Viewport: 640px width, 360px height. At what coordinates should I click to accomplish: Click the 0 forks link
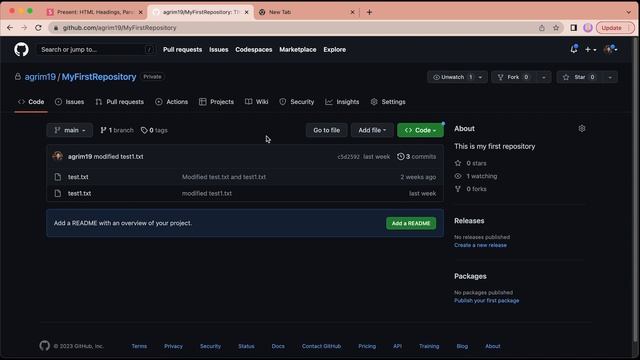click(x=476, y=189)
